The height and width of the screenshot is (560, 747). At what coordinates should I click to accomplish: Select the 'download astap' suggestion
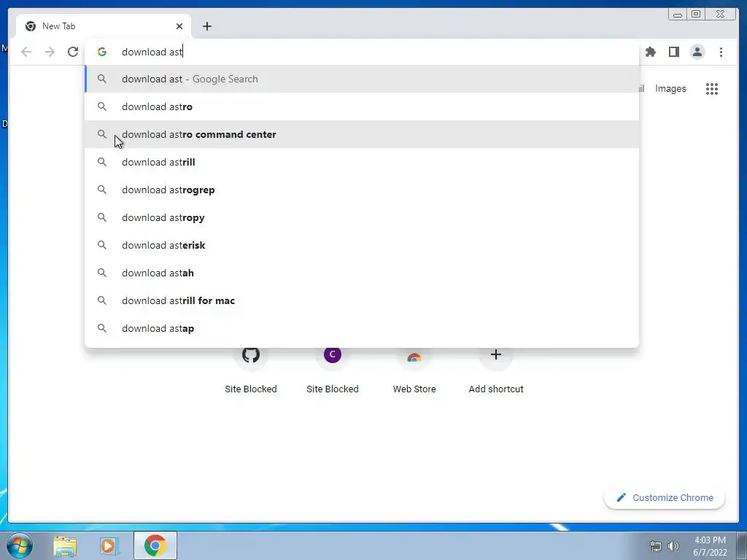point(362,328)
